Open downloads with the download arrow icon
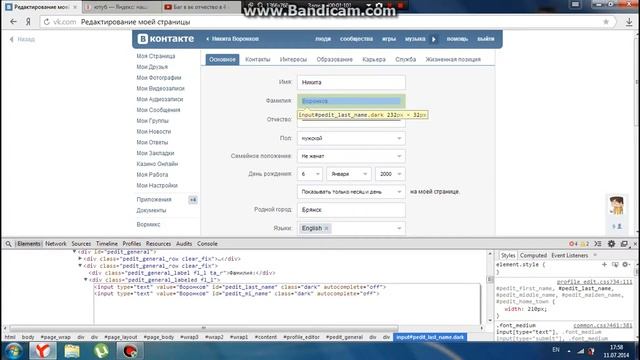The height and width of the screenshot is (360, 640). [629, 22]
